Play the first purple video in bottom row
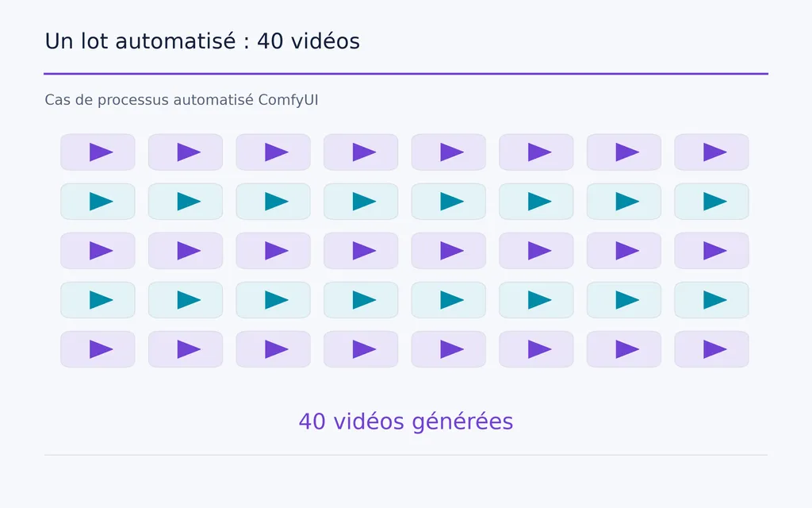This screenshot has height=508, width=812. pos(98,349)
